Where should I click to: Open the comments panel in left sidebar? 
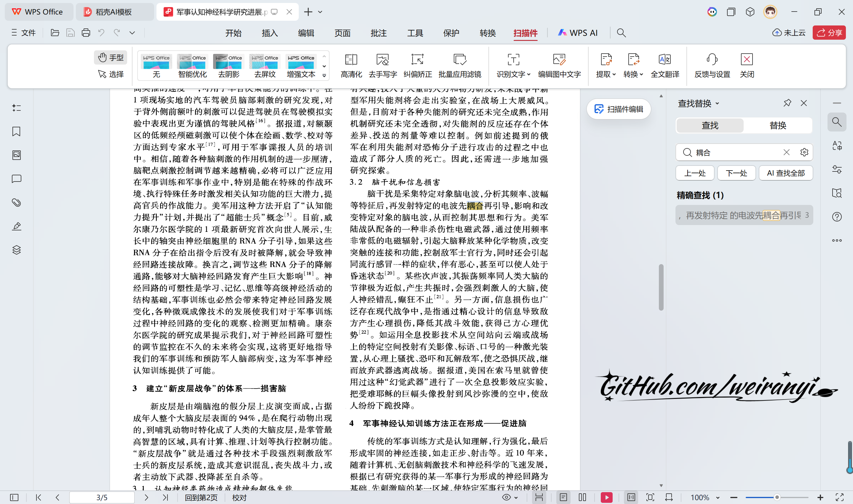16,179
